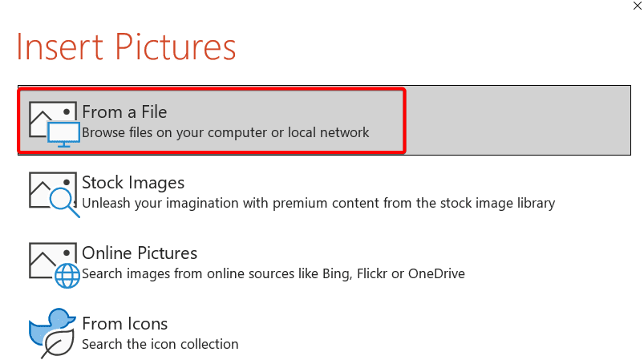Click 'Search the icon collection' description
This screenshot has height=364, width=644.
(160, 344)
